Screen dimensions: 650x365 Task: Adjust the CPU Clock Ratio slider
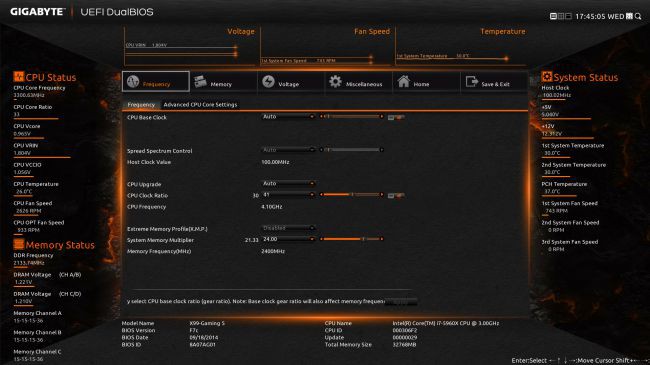pos(352,195)
